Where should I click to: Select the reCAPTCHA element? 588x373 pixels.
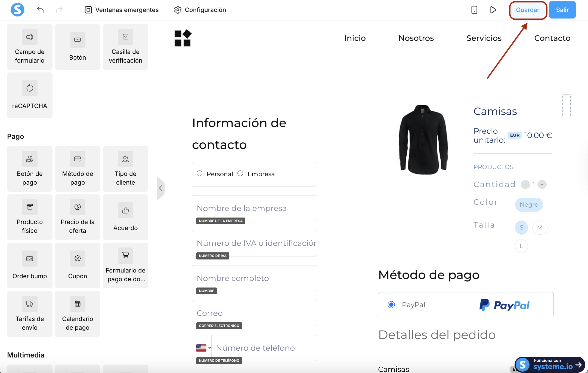(x=30, y=95)
